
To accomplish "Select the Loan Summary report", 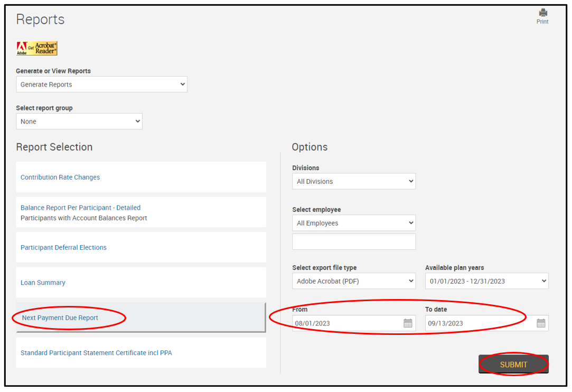I will click(43, 283).
